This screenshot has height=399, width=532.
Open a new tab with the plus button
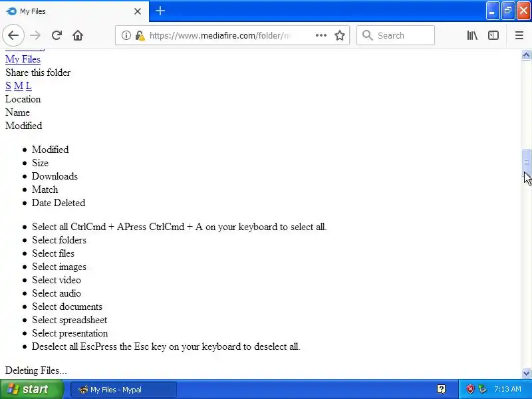click(160, 11)
